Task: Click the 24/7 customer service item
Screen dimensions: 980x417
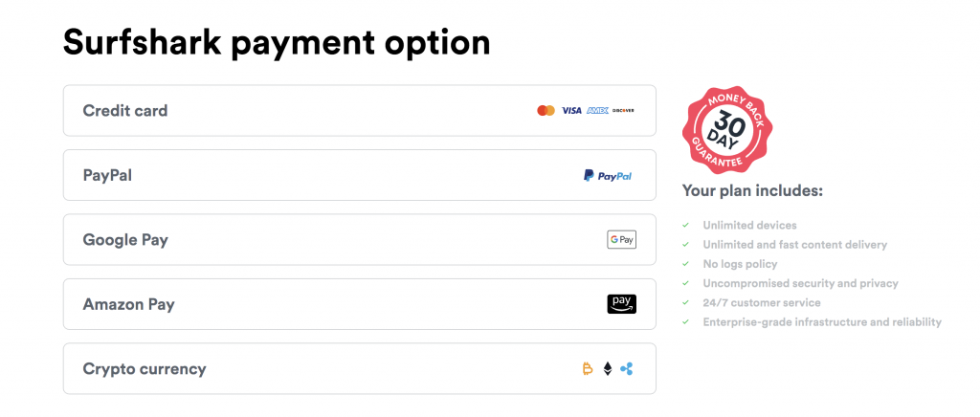Action: (761, 303)
